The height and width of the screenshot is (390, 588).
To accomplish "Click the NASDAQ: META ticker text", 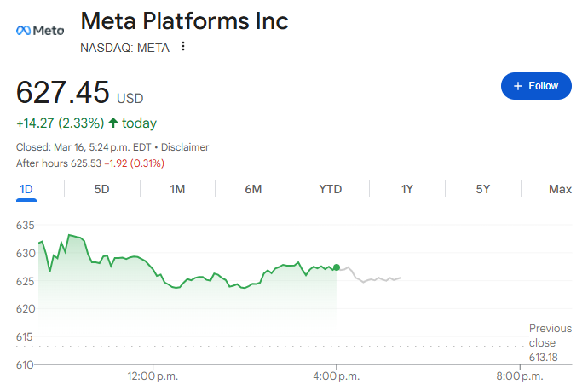I will [124, 48].
